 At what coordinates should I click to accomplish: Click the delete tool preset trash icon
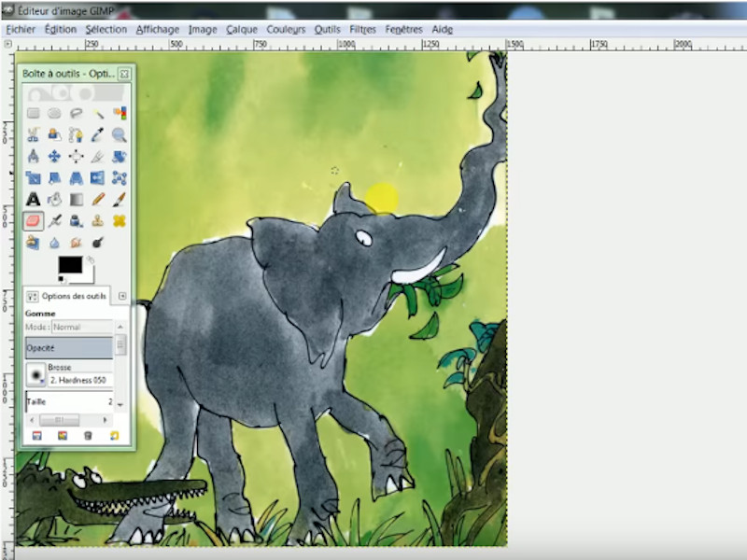(x=88, y=435)
